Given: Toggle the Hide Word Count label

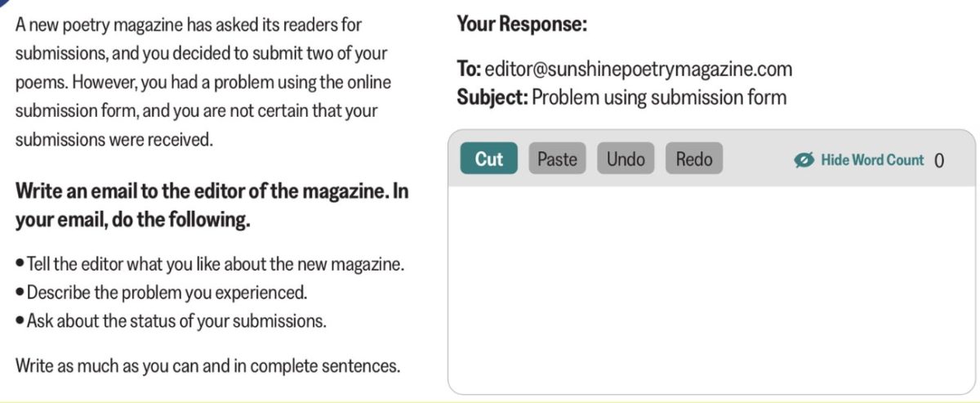Looking at the screenshot, I should (872, 160).
